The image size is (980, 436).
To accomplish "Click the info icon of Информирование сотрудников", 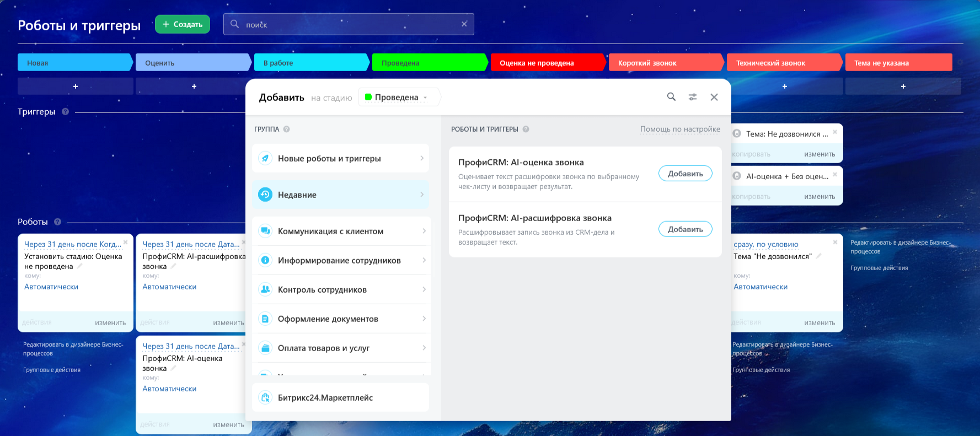I will pos(265,260).
